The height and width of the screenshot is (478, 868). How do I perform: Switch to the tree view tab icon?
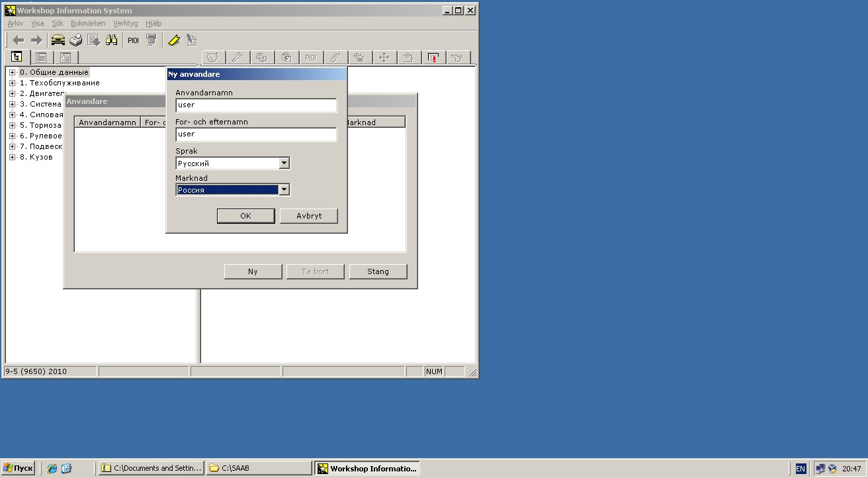click(17, 57)
